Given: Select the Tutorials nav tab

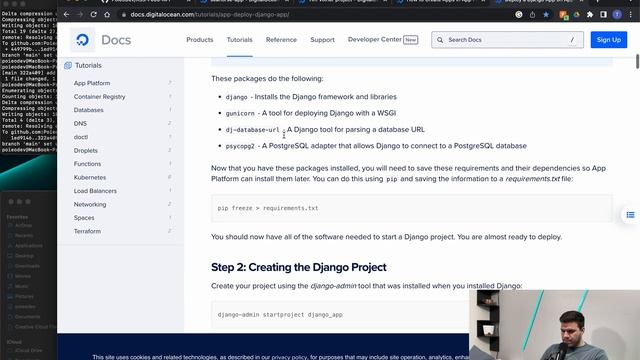Looking at the screenshot, I should tap(240, 40).
